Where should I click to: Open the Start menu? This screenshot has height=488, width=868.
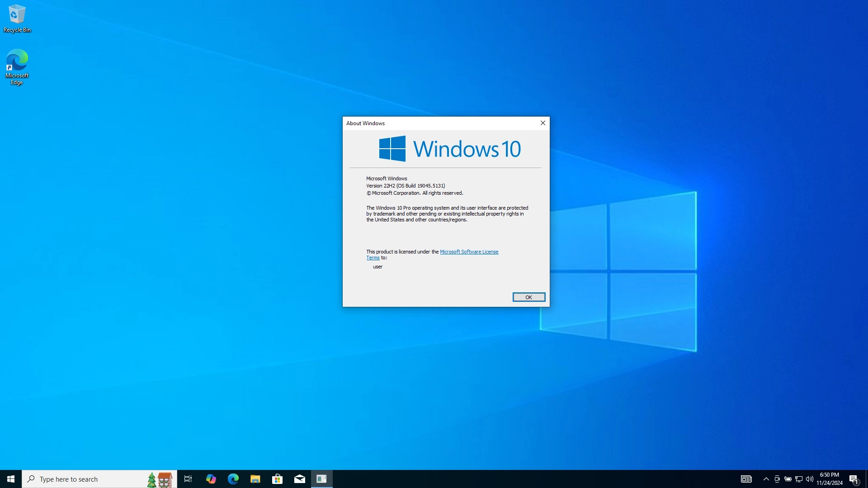tap(11, 479)
